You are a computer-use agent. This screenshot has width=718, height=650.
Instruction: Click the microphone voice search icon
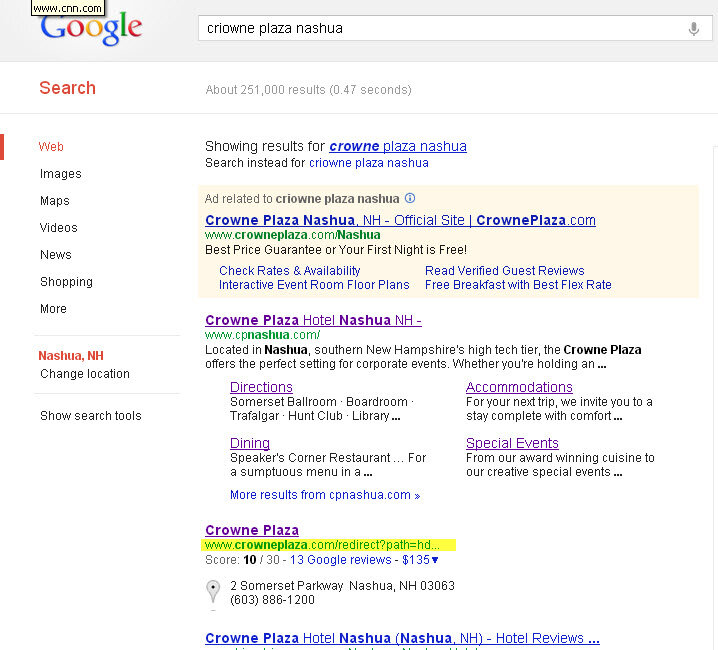(x=694, y=29)
